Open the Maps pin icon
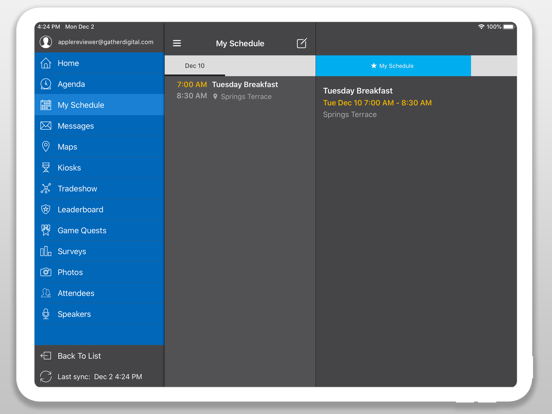 [x=46, y=146]
